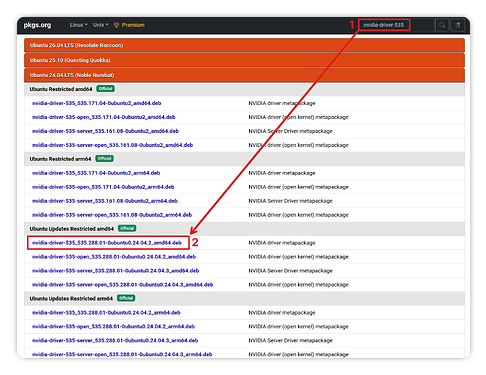Open nvidia-driver-535-server-open_535.288.01 amd64 link
This screenshot has width=486, height=375.
coord(122,285)
